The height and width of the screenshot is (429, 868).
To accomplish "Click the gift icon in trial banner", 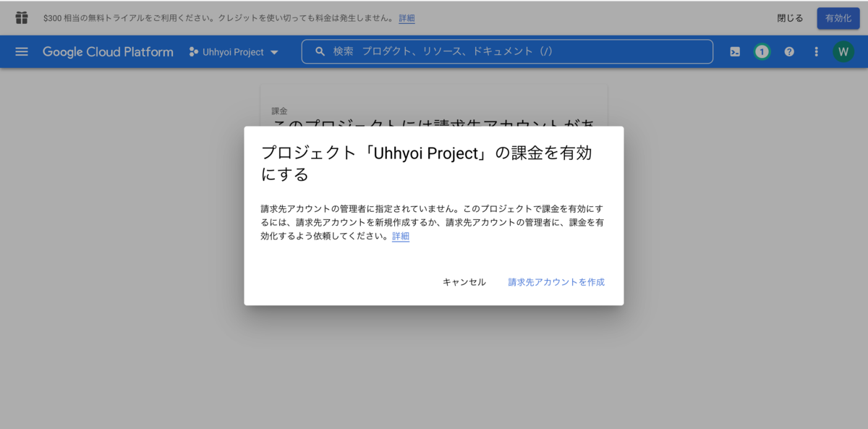I will coord(22,18).
